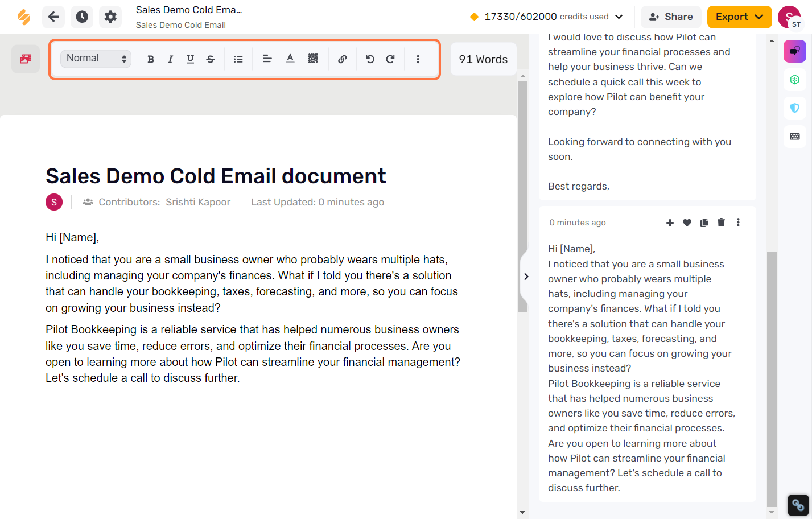Undo the last edit

(x=370, y=59)
